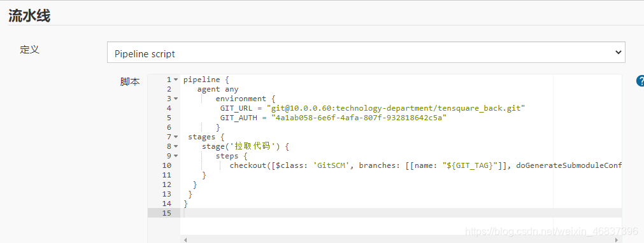Viewport: 644px width, 243px height.
Task: Click the stage('拉取代码') line
Action: coord(246,146)
